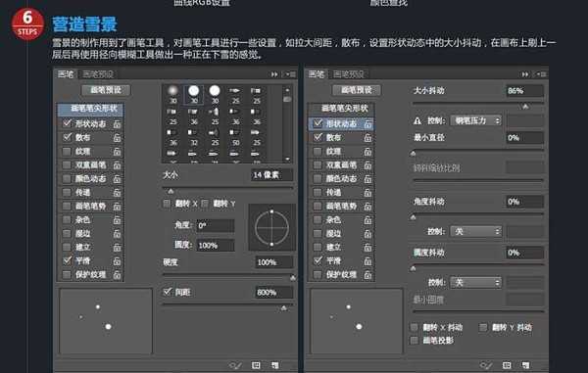The width and height of the screenshot is (588, 373).
Task: Open the panel flyout menu icon of the 大小抖动 panel
Action: click(542, 74)
